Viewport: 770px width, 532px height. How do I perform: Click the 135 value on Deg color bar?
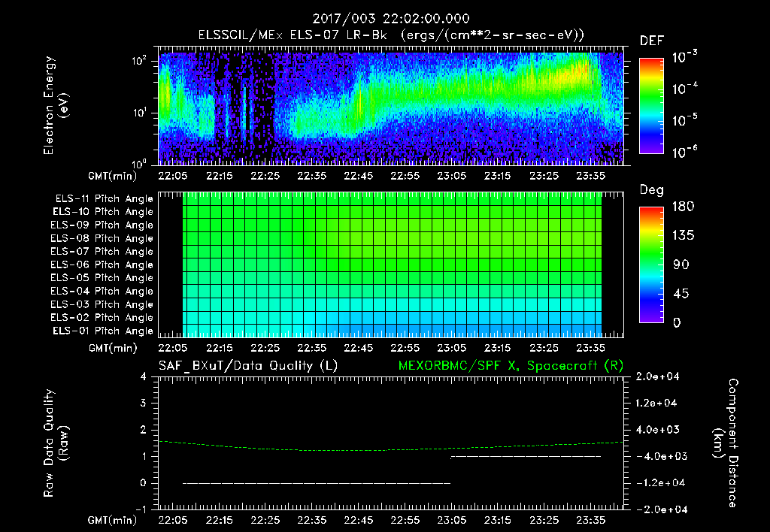click(x=683, y=236)
